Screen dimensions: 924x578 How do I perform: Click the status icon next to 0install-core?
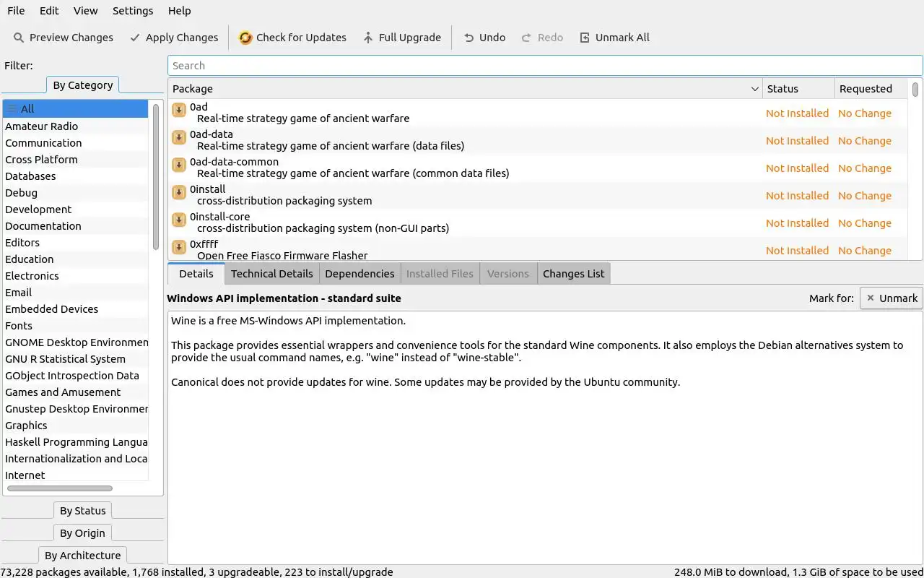tap(179, 220)
